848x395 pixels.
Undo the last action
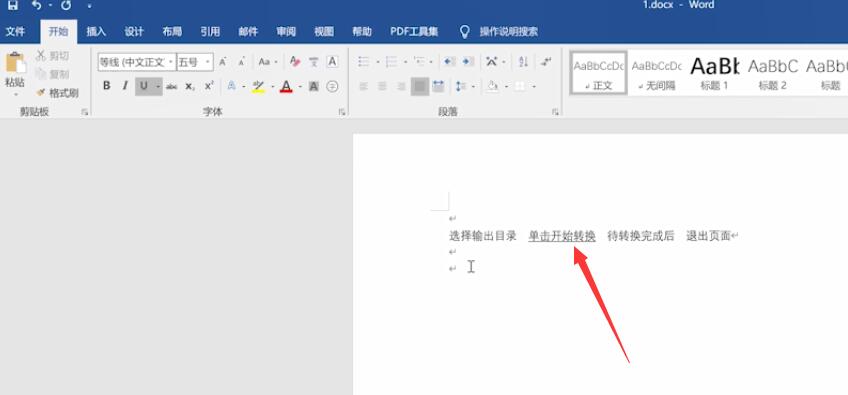[x=37, y=5]
